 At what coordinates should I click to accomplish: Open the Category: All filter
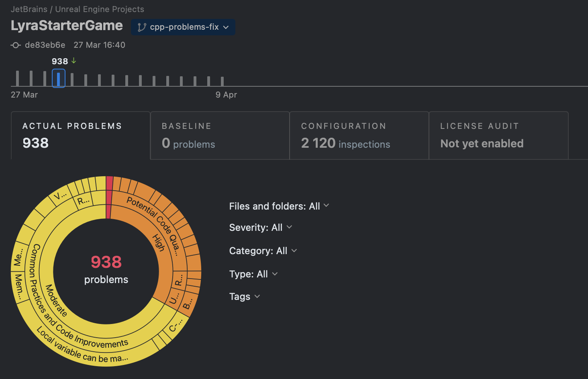point(263,251)
